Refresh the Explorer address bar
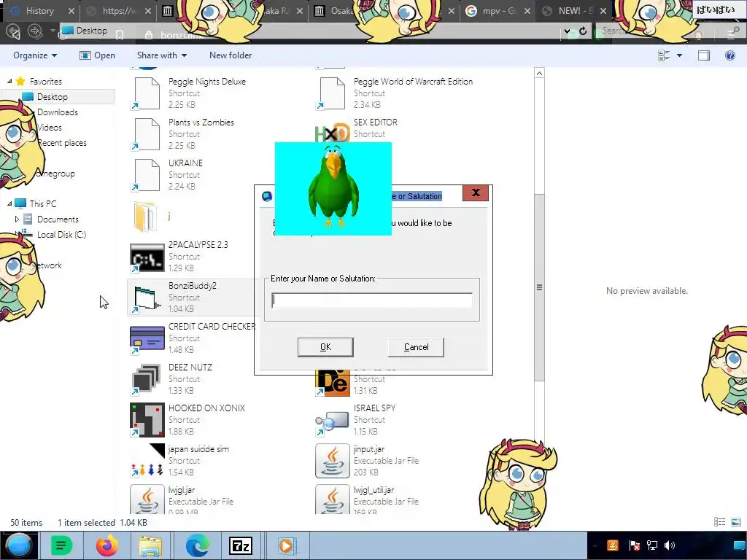This screenshot has width=747, height=560. click(x=583, y=31)
